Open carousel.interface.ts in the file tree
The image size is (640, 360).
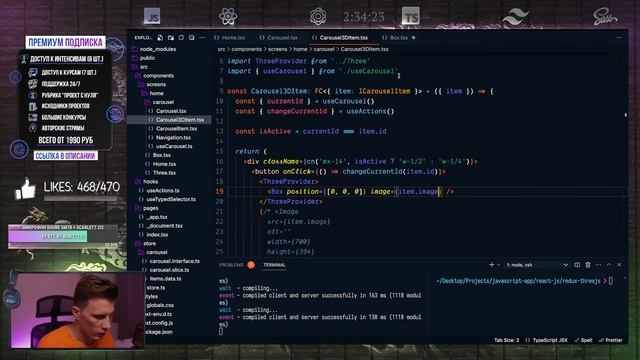pos(174,261)
